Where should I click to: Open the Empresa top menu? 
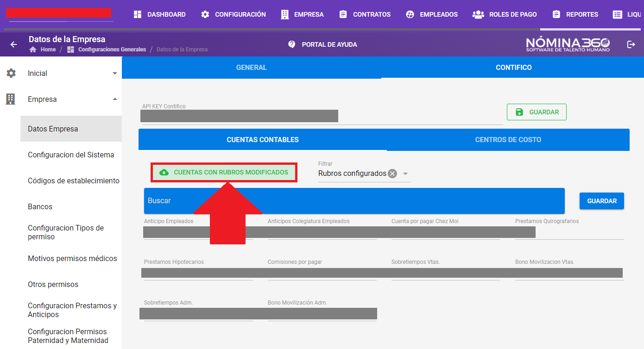302,14
